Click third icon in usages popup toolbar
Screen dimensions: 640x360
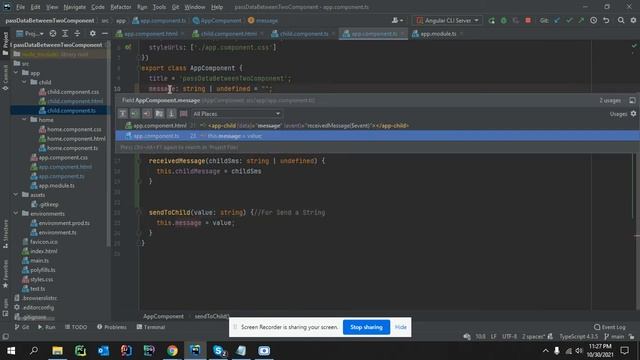[147, 114]
